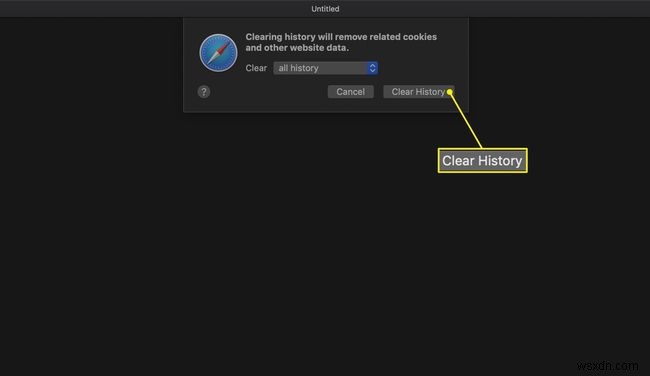Click the 'Clear' label beside the dropdown

[256, 68]
